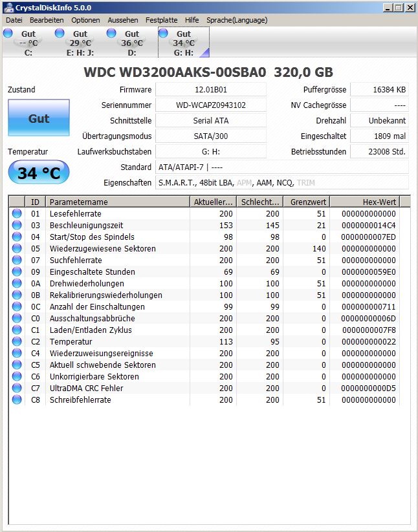Select the E: H: J: disk tab
418x532 pixels.
point(80,43)
